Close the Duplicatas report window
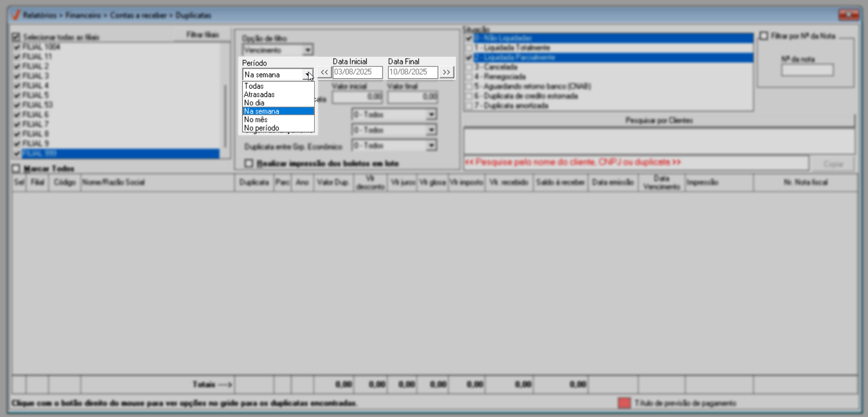This screenshot has width=868, height=417. coord(848,15)
